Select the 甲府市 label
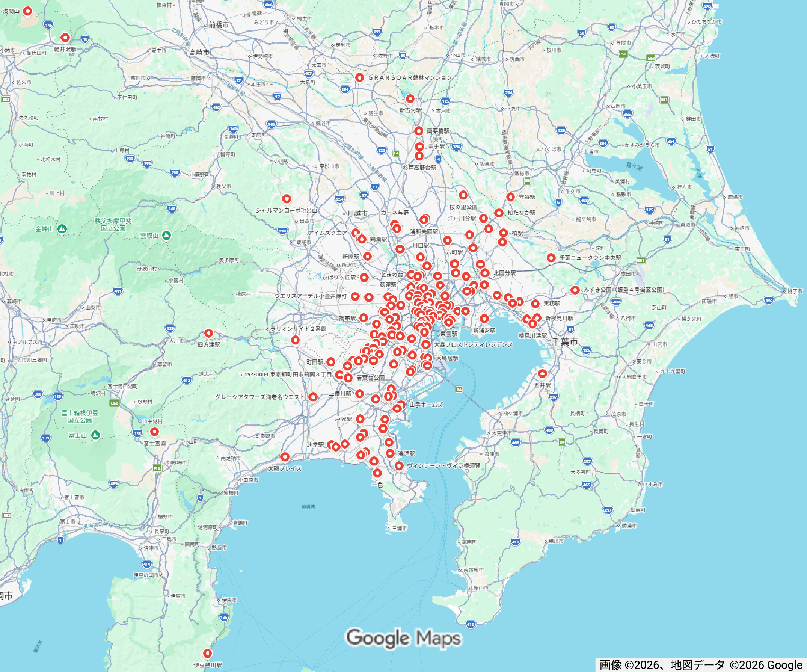 pyautogui.click(x=54, y=320)
